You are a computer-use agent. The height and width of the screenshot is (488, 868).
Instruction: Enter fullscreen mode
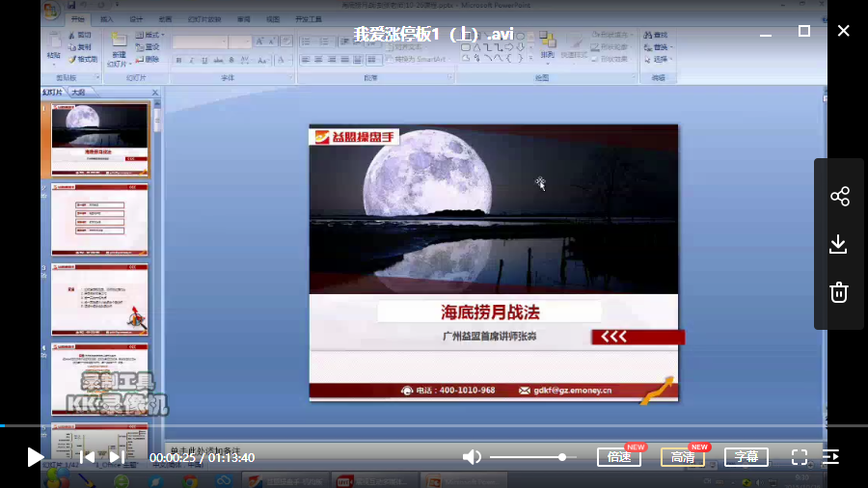pos(800,457)
